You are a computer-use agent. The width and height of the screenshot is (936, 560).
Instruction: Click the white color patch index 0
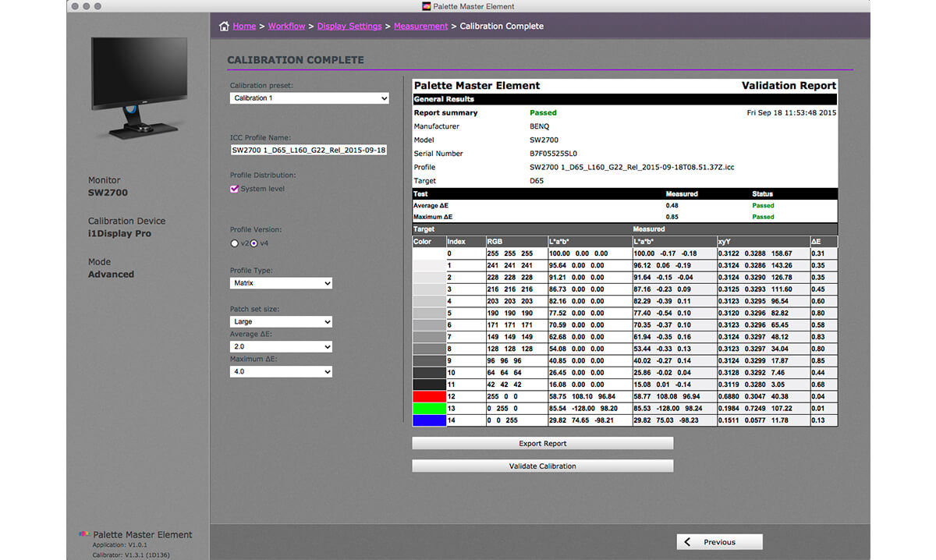click(x=429, y=253)
